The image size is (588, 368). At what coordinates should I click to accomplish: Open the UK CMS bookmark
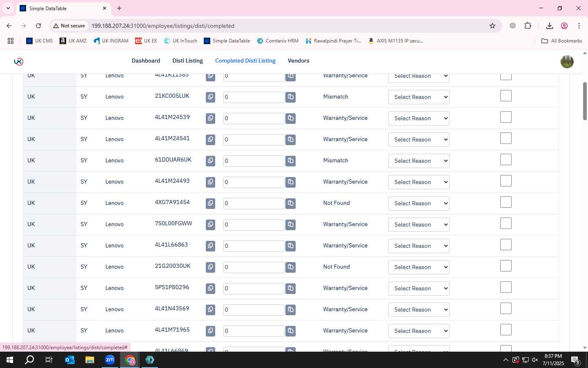pyautogui.click(x=40, y=41)
